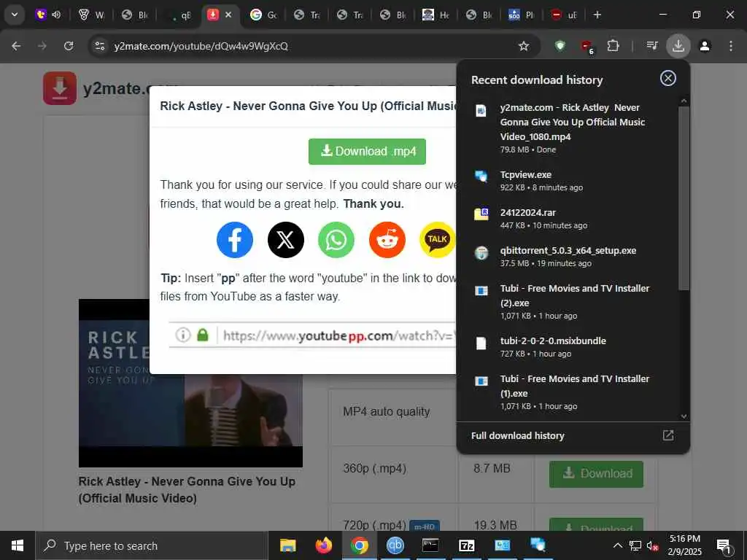Click the green shield extension icon
This screenshot has height=560, width=747.
point(560,46)
